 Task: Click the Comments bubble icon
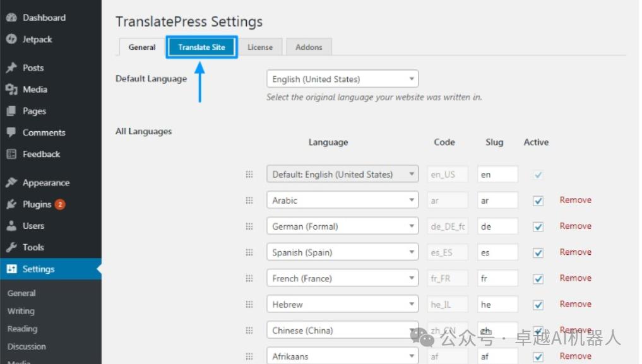click(11, 132)
